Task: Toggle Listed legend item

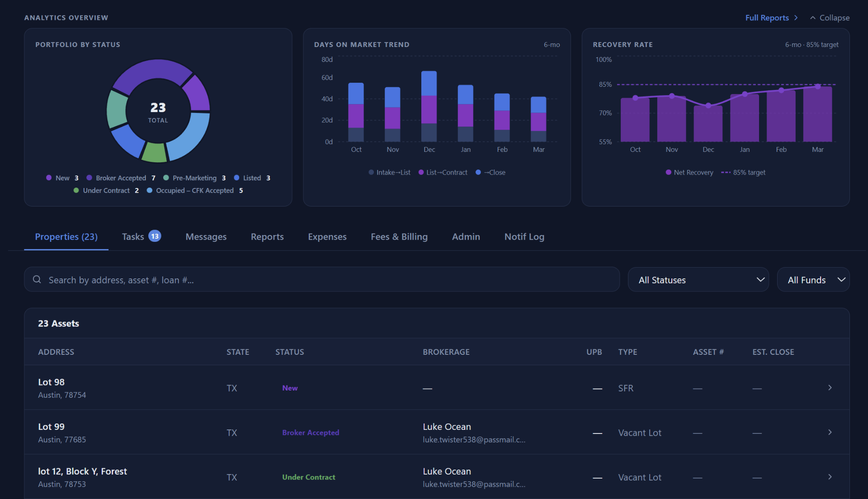Action: [x=252, y=178]
